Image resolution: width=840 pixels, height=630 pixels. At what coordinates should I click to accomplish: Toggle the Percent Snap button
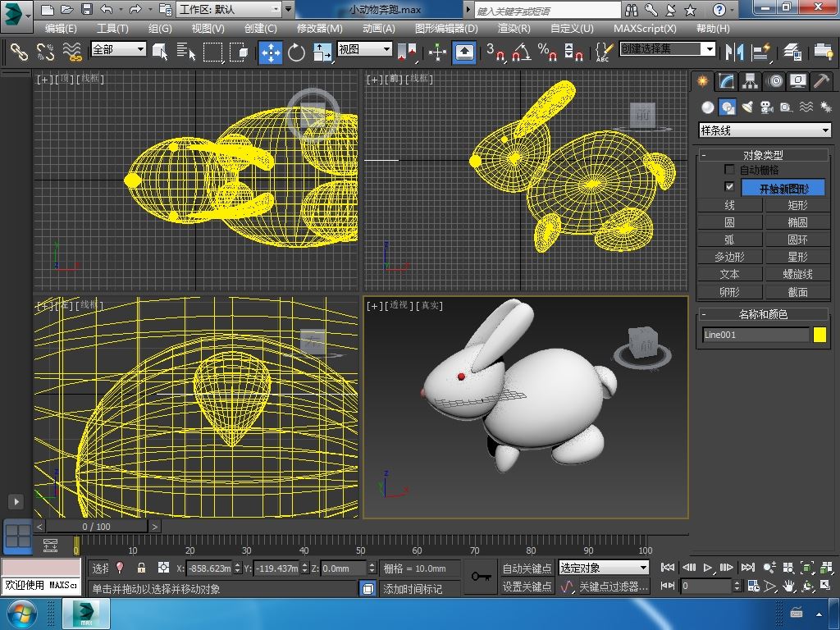coord(547,52)
